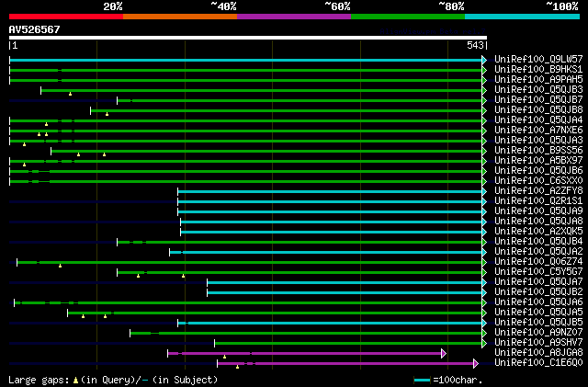Select the UniRef100_Q5QJA4 label
The height and width of the screenshot is (387, 588).
(x=538, y=120)
